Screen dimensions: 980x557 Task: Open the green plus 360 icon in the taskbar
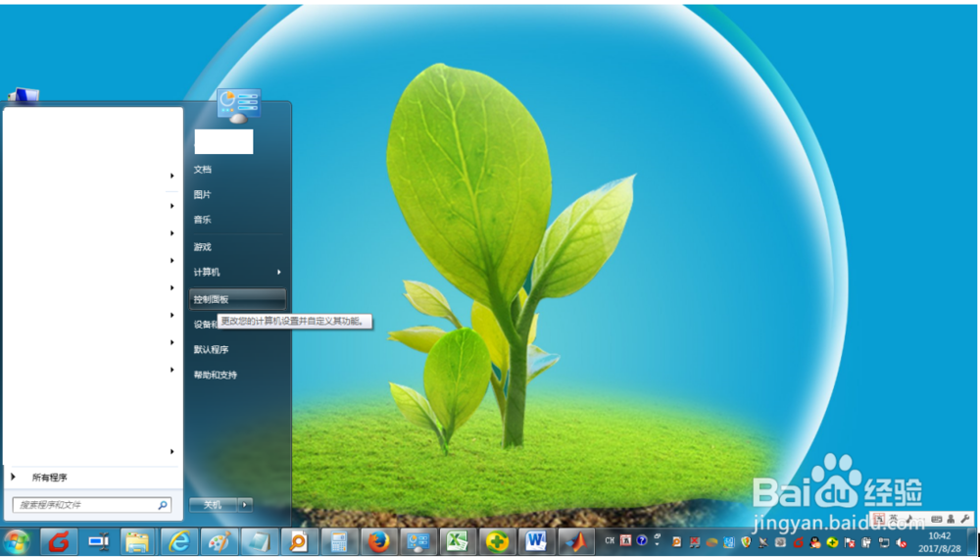pos(498,542)
